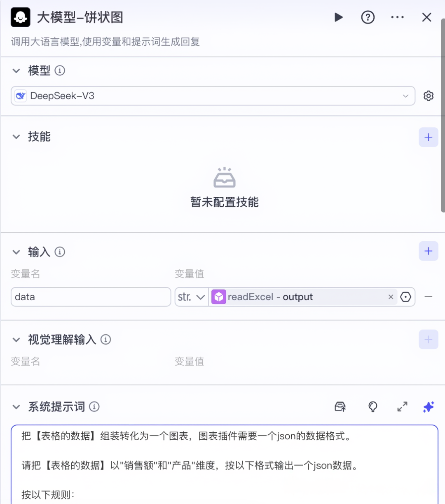Clear the readExcel output reference
The image size is (445, 504).
coord(391,297)
